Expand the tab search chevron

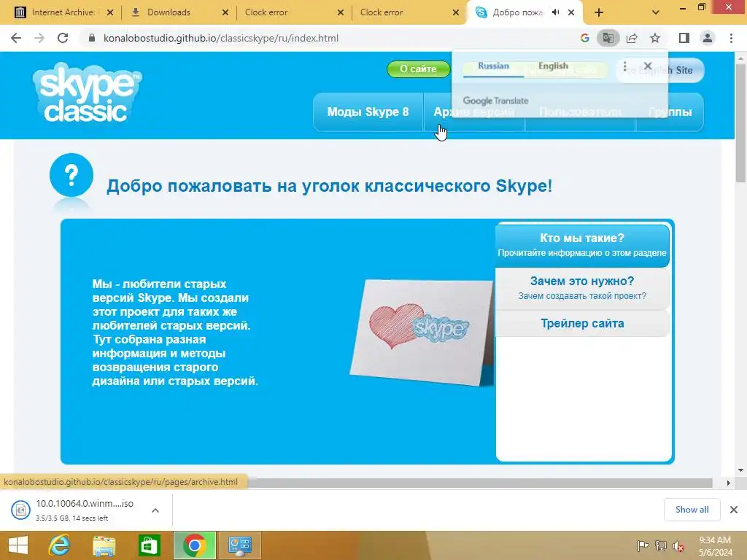coord(656,12)
